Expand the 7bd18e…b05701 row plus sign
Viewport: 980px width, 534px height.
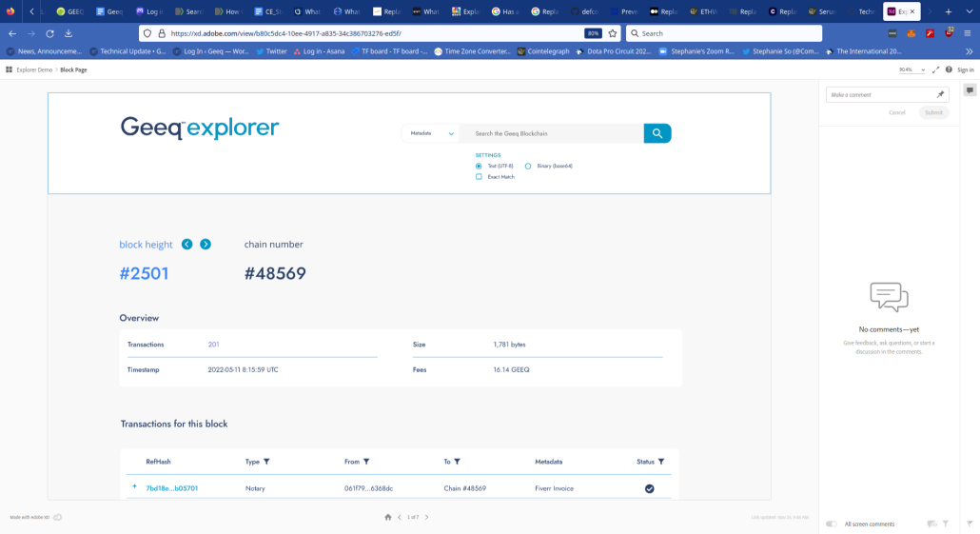pos(134,486)
